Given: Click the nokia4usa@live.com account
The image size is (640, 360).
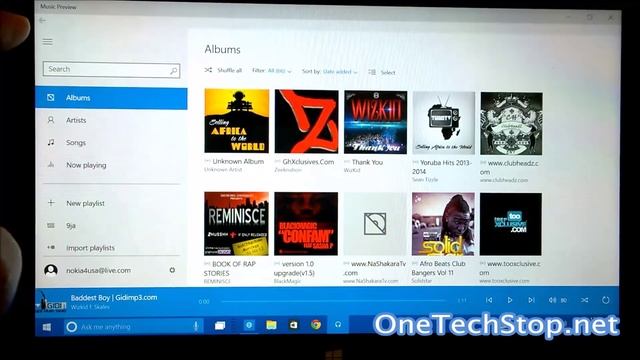Looking at the screenshot, I should click(98, 270).
